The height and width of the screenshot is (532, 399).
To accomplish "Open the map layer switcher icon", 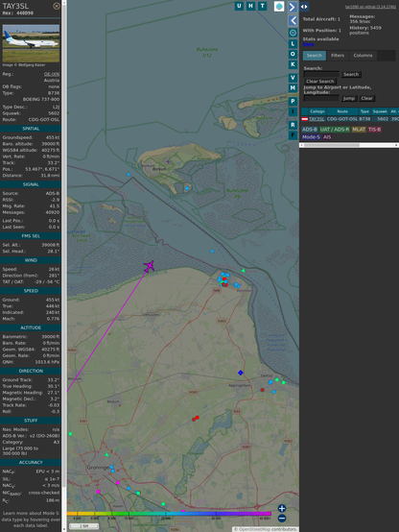I will pyautogui.click(x=279, y=6).
